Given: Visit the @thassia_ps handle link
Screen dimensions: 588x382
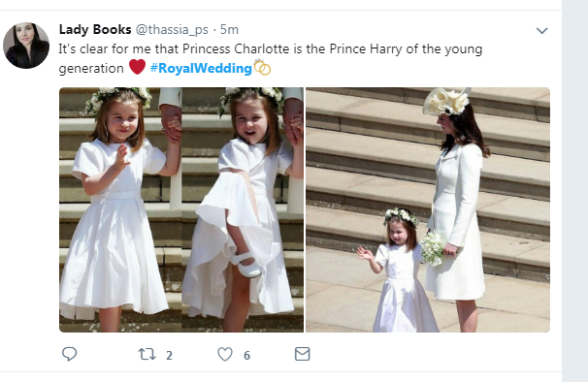Looking at the screenshot, I should coord(172,29).
